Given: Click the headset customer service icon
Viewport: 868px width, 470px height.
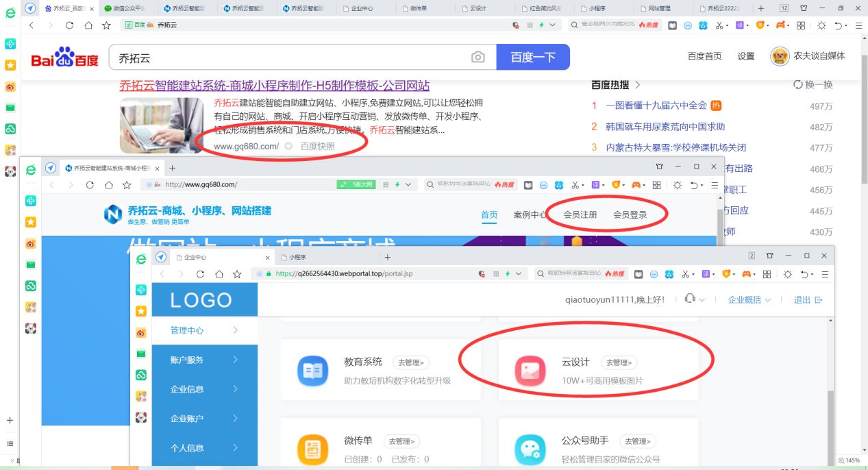Looking at the screenshot, I should click(691, 299).
